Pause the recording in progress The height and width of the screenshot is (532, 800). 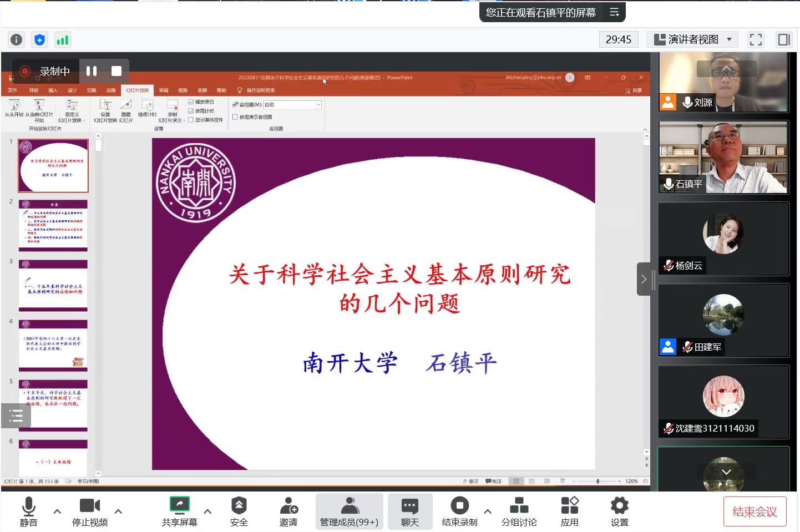92,71
